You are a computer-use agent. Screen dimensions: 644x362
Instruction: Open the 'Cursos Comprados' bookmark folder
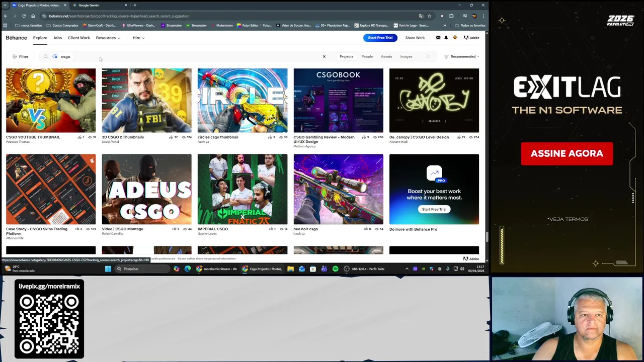pyautogui.click(x=63, y=25)
